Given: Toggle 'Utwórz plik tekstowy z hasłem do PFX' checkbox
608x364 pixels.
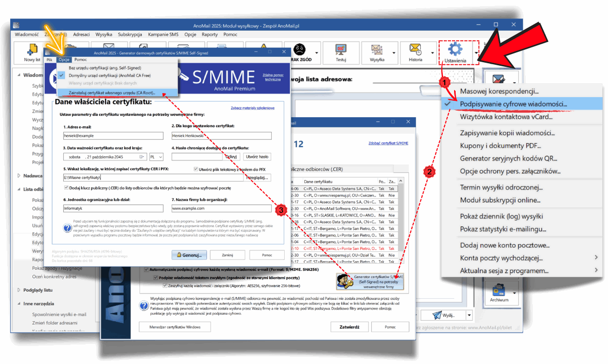Looking at the screenshot, I should 196,169.
